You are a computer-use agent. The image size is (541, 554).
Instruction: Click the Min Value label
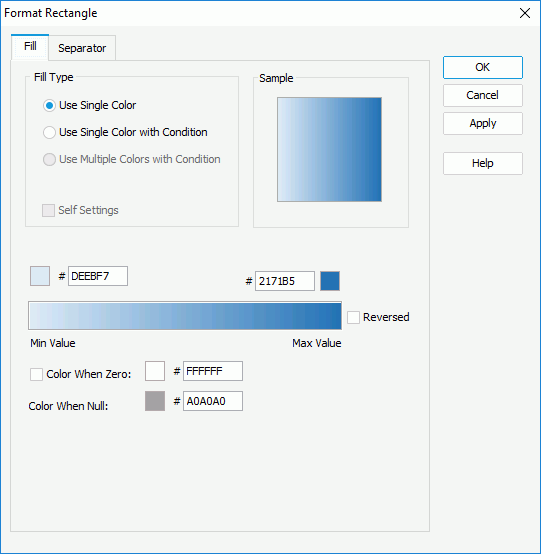point(53,343)
